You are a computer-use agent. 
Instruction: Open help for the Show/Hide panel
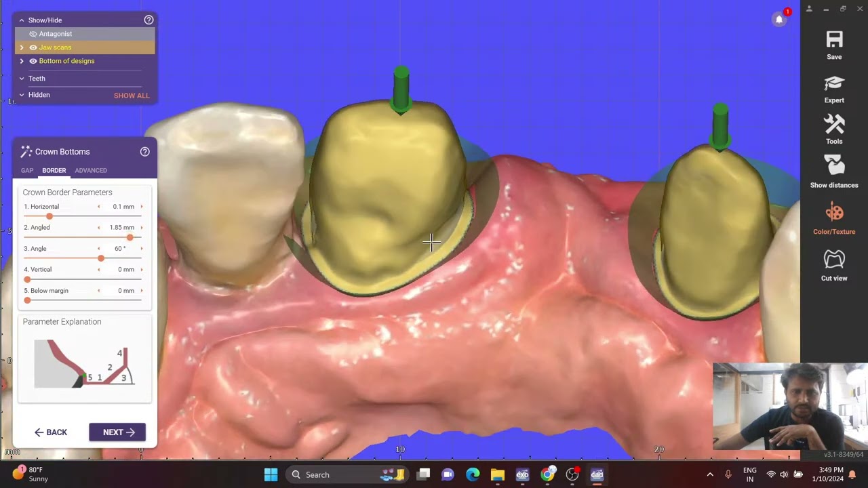(149, 20)
